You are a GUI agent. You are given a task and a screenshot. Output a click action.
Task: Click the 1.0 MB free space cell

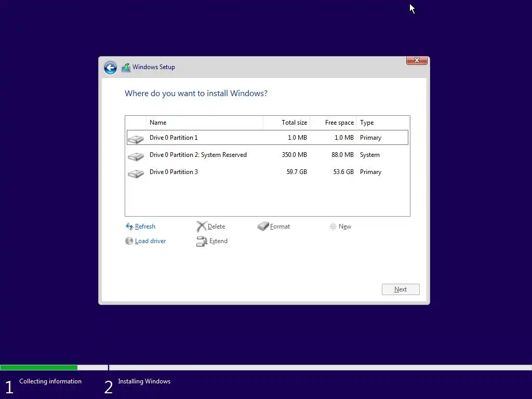(x=344, y=137)
